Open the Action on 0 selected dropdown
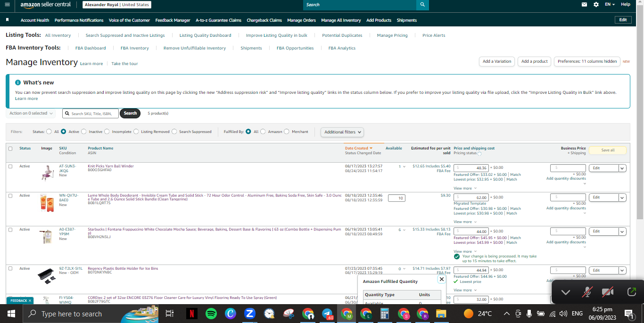This screenshot has height=323, width=644. point(31,113)
